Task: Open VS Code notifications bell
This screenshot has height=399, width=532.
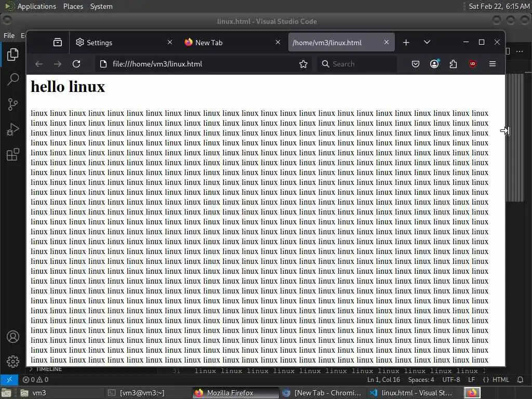Action: pyautogui.click(x=520, y=380)
